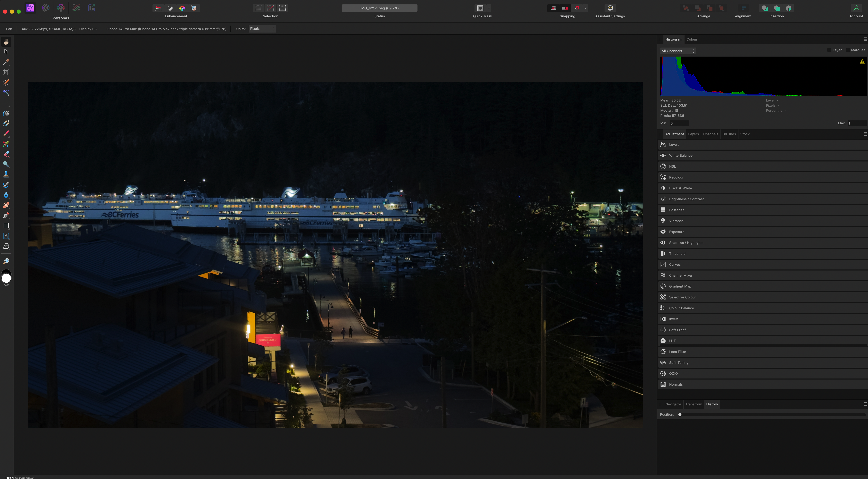Enable the histogram Layer checkbox
Image resolution: width=868 pixels, height=479 pixels.
click(829, 50)
